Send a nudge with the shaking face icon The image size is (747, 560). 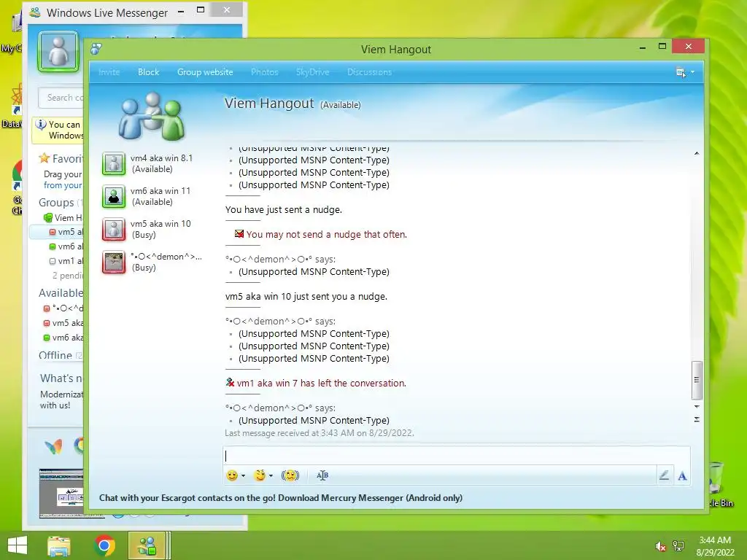[290, 475]
